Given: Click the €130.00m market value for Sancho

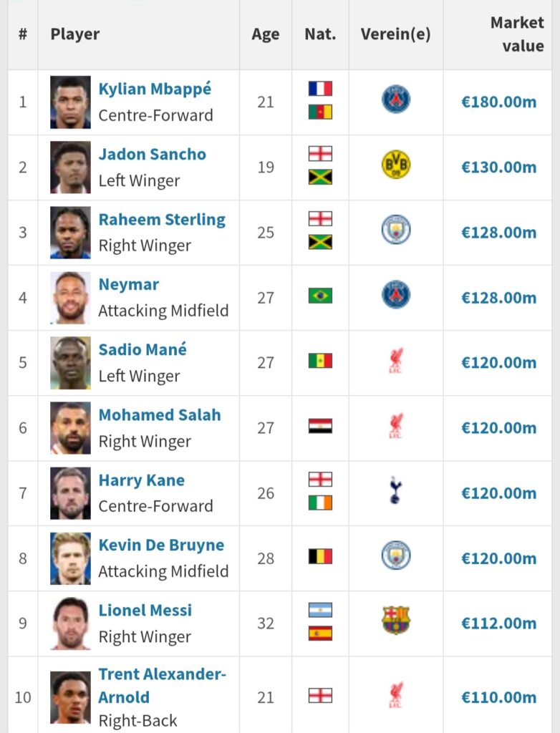Looking at the screenshot, I should 498,167.
